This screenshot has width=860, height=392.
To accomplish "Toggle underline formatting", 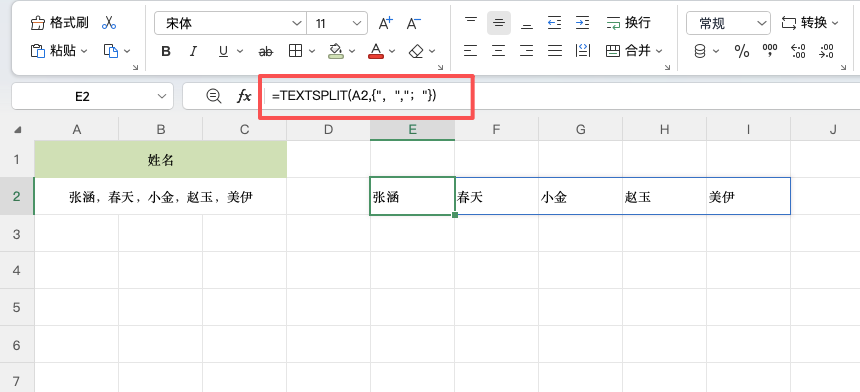I will coord(223,52).
